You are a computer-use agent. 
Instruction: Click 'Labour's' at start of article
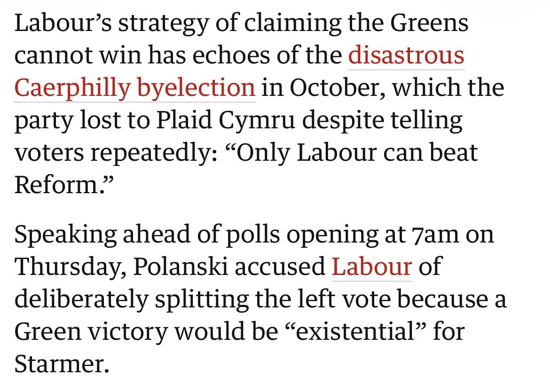point(62,23)
